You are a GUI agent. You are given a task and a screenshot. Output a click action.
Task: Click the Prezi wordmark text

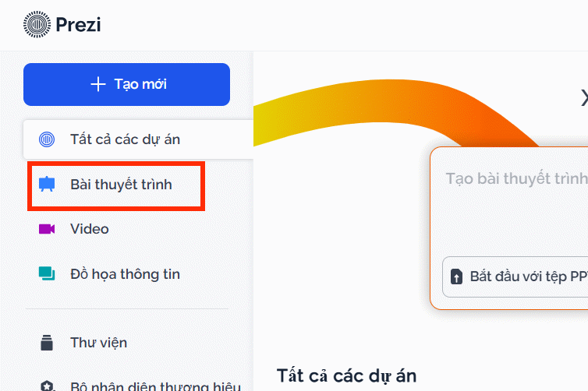coord(78,25)
